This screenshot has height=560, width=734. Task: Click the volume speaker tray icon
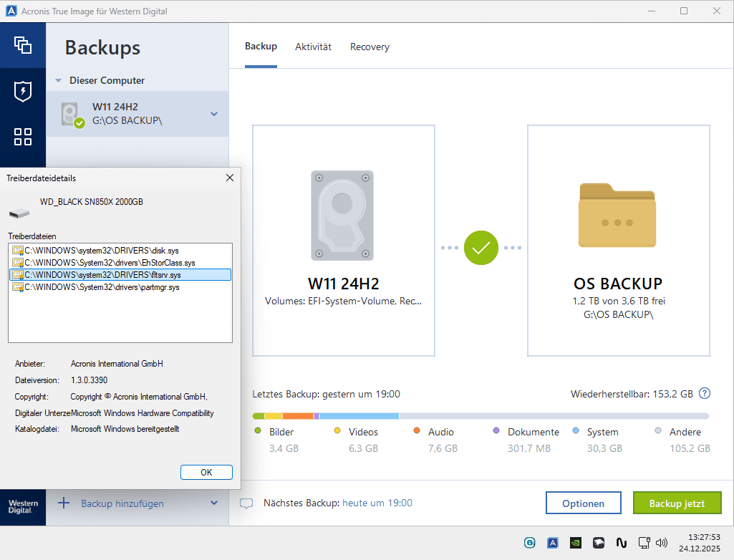pos(662,543)
